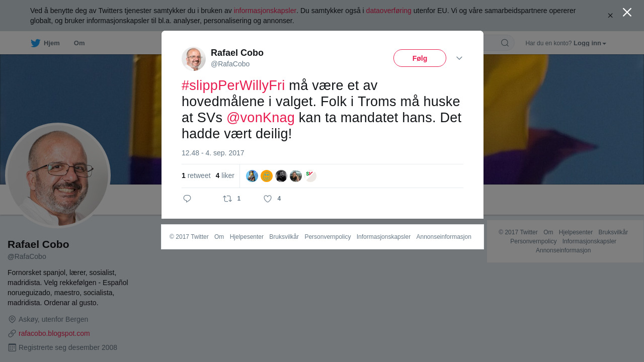
Task: Open Rafael Cobo's avatar in the tweet
Action: click(194, 59)
